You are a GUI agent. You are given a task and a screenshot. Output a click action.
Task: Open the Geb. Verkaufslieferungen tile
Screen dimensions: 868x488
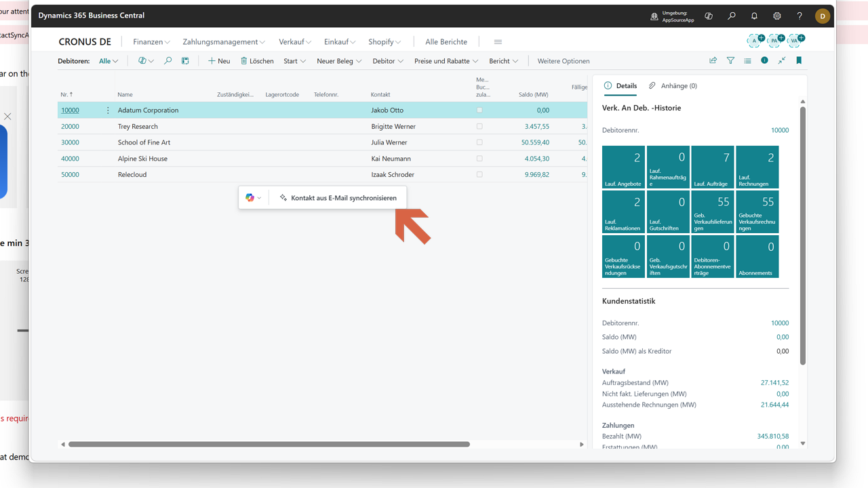click(x=713, y=211)
